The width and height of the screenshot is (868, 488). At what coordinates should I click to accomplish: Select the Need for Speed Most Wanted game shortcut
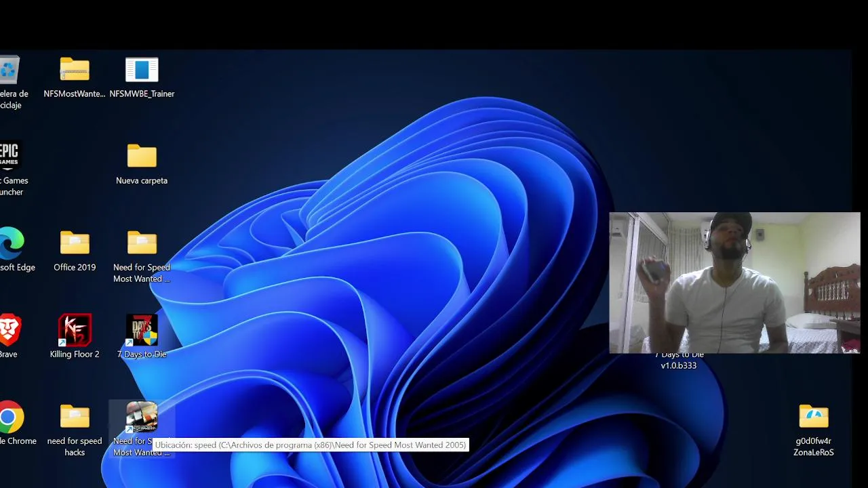(x=142, y=416)
